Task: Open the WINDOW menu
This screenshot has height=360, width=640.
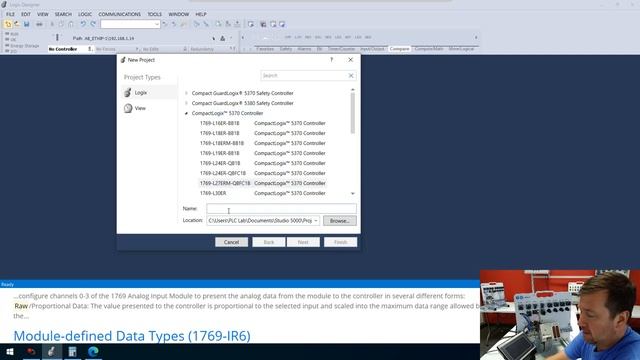Action: (x=179, y=14)
